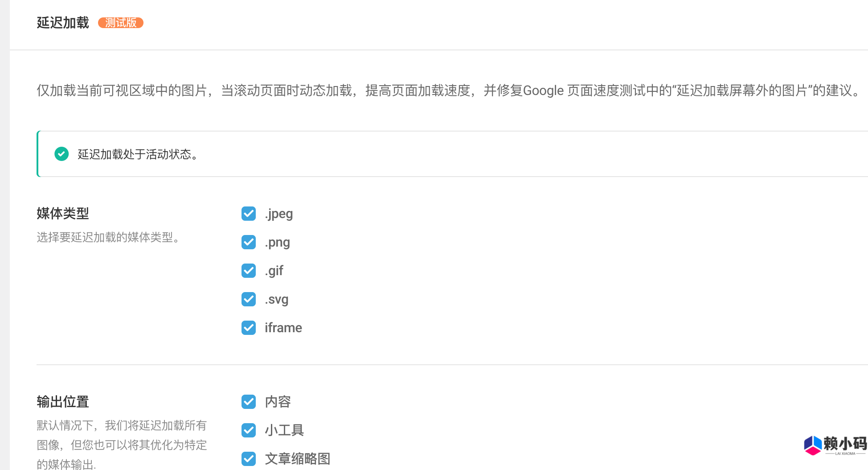Uncheck the .jpeg media type
The height and width of the screenshot is (470, 868).
coord(249,214)
